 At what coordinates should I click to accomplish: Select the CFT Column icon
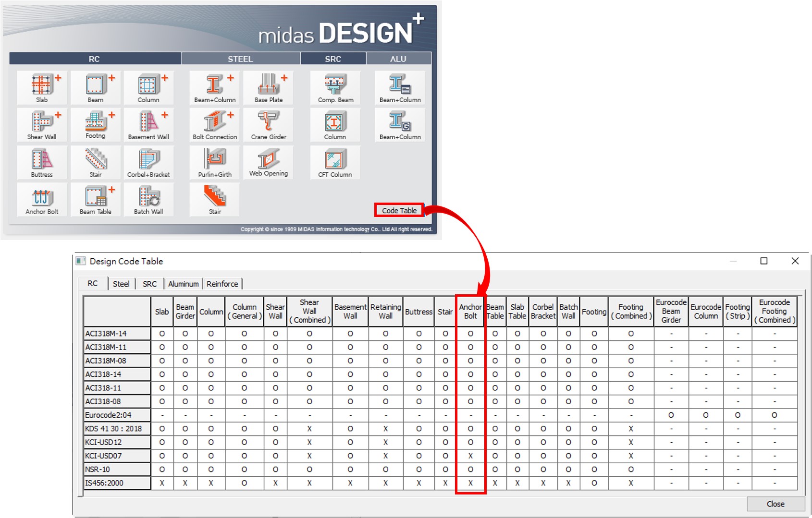(x=335, y=162)
